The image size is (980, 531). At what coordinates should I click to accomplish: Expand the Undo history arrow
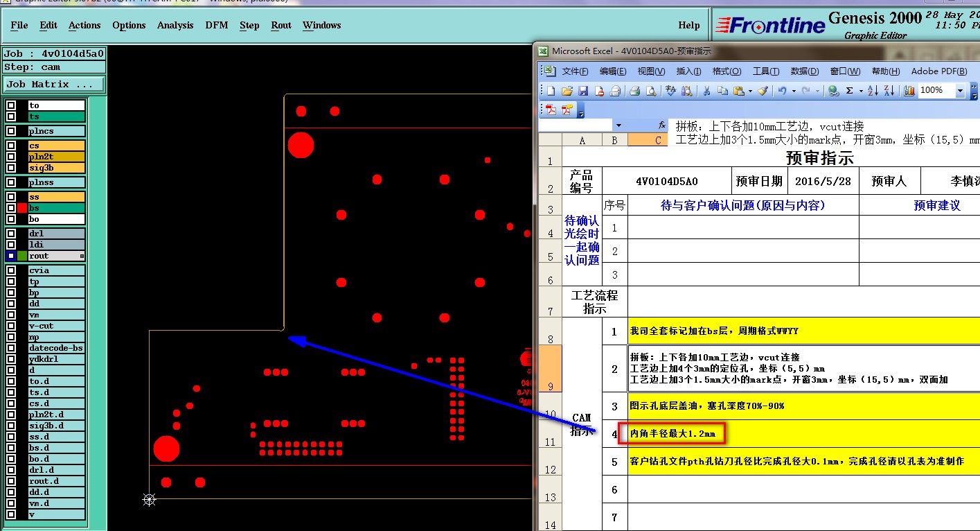(793, 91)
